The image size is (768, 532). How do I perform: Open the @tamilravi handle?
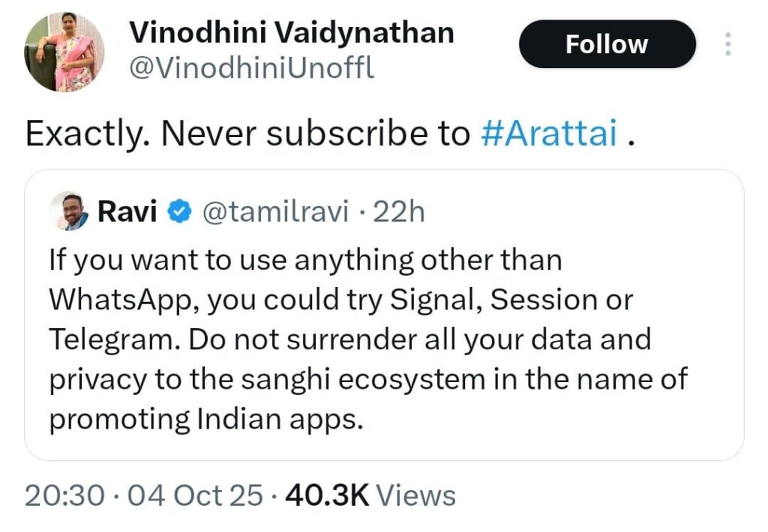pyautogui.click(x=276, y=211)
